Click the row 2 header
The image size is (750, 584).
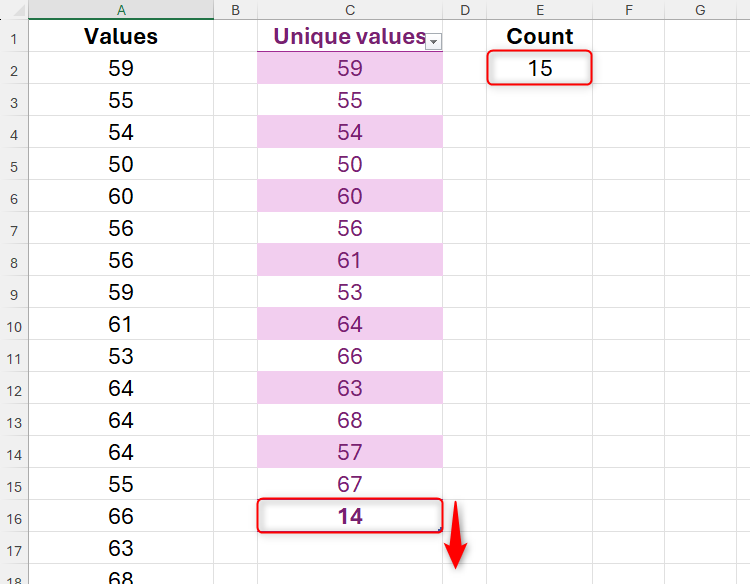pos(13,69)
